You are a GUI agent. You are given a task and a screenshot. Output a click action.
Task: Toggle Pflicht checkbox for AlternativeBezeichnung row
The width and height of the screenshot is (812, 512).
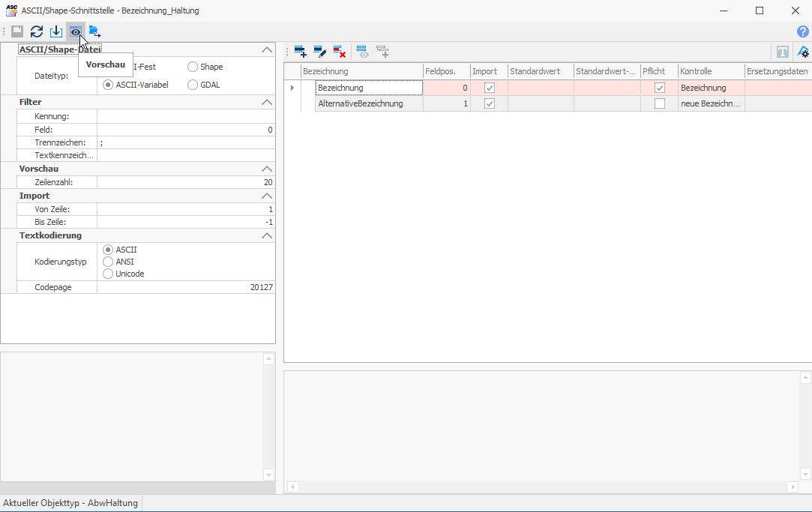(659, 103)
